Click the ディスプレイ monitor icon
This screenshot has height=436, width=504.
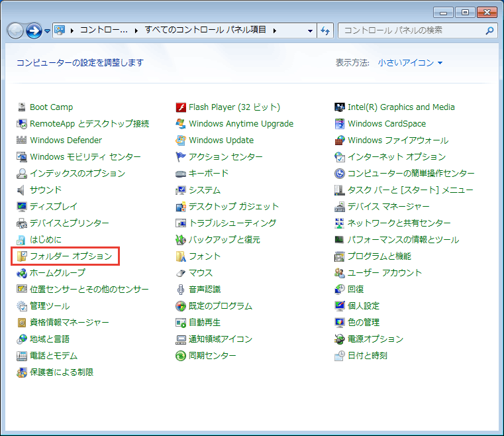[22, 207]
